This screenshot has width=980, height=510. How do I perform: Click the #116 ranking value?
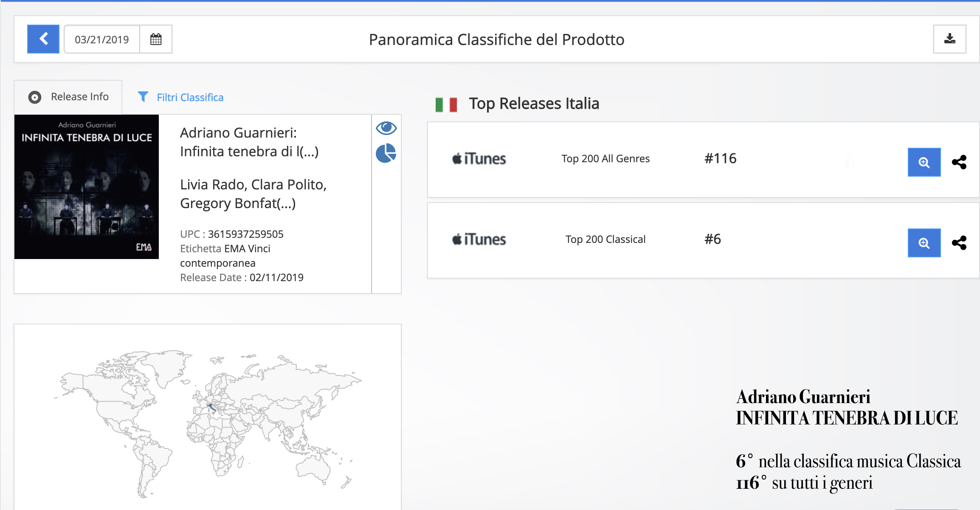(721, 158)
